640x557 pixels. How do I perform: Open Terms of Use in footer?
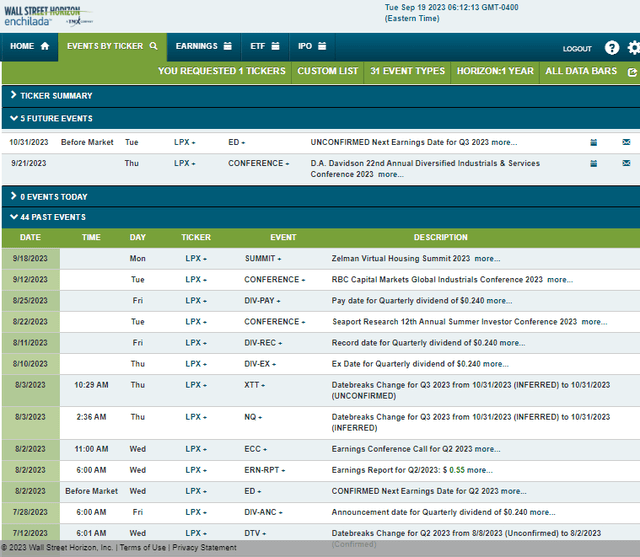(x=143, y=548)
